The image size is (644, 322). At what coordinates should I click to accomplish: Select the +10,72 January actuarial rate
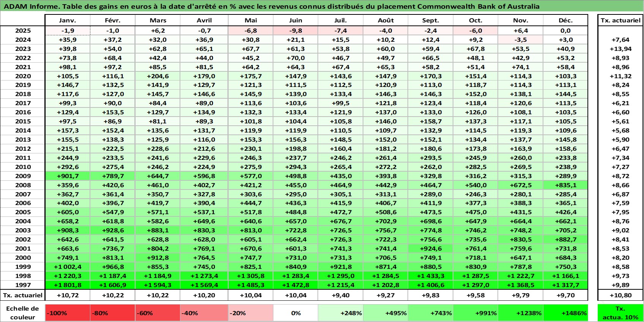coord(68,295)
